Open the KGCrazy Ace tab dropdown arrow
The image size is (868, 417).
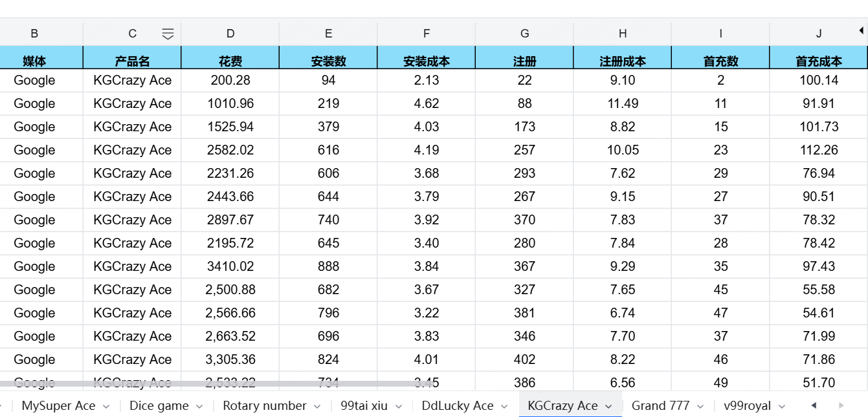tap(608, 406)
